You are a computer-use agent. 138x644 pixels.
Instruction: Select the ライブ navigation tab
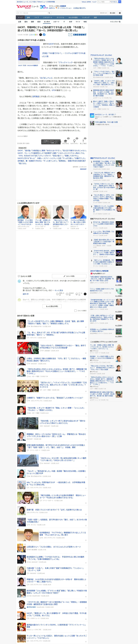coord(37,17)
